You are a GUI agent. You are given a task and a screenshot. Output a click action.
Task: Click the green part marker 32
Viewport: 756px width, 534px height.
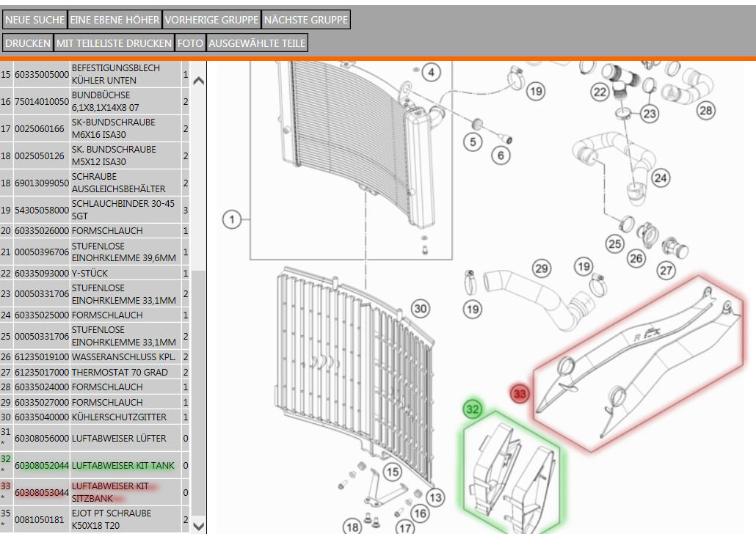[x=473, y=409]
